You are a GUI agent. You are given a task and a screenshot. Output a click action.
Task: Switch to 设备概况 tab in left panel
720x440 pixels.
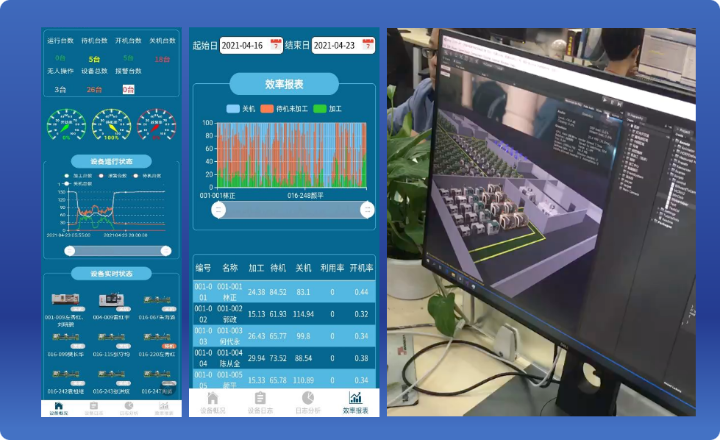coord(58,408)
